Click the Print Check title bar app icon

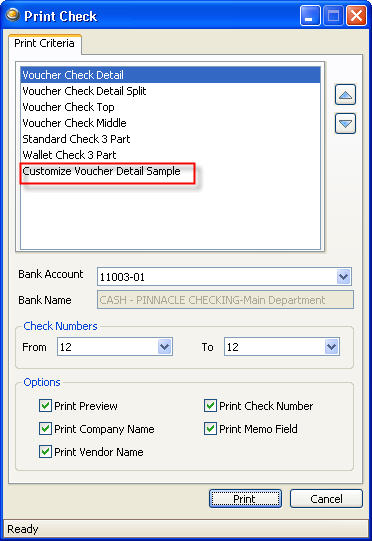coord(13,15)
